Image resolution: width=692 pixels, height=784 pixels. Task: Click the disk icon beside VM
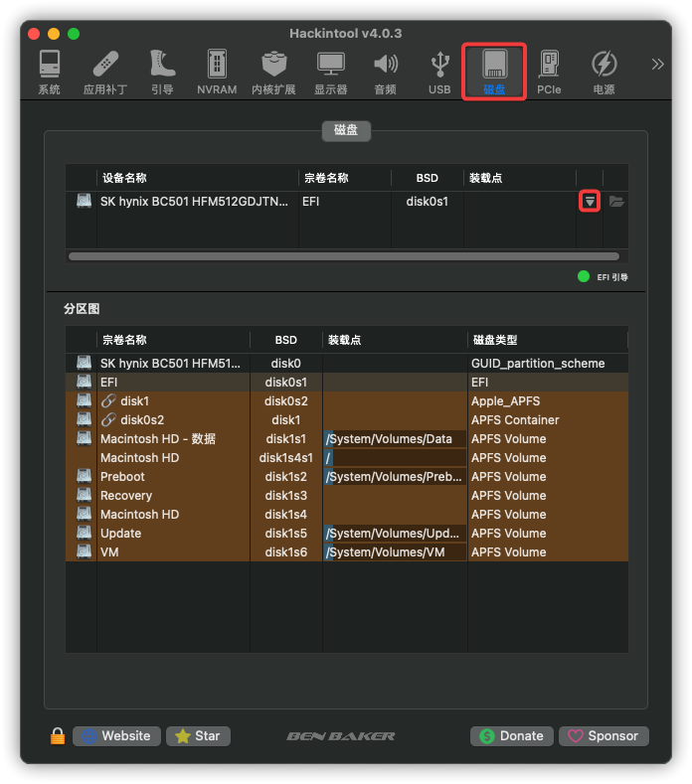click(x=84, y=551)
